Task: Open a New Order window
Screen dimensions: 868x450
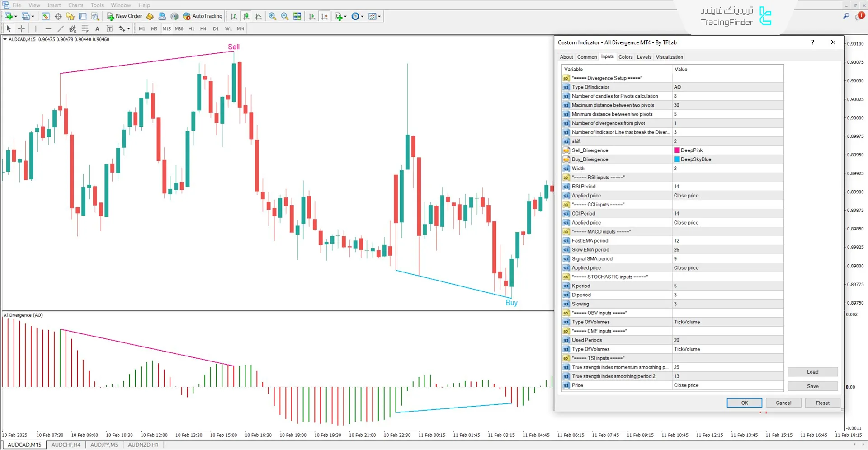Action: click(124, 16)
